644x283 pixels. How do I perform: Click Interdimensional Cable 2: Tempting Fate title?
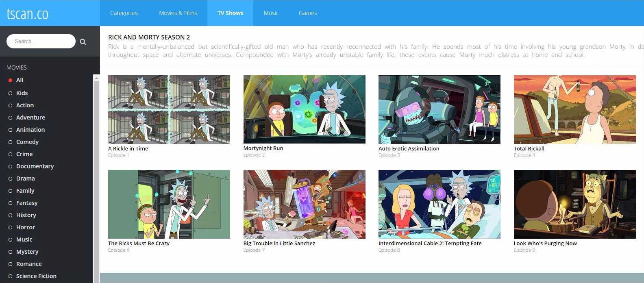(x=430, y=243)
